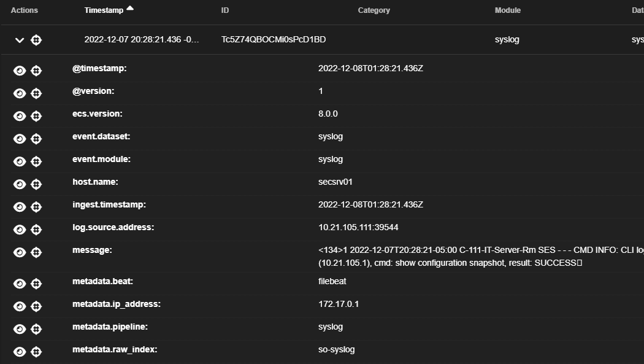Click the @timestamp value 2022-12-08T01:28:21.436Z
Screen dimensions: 644x364
point(370,68)
